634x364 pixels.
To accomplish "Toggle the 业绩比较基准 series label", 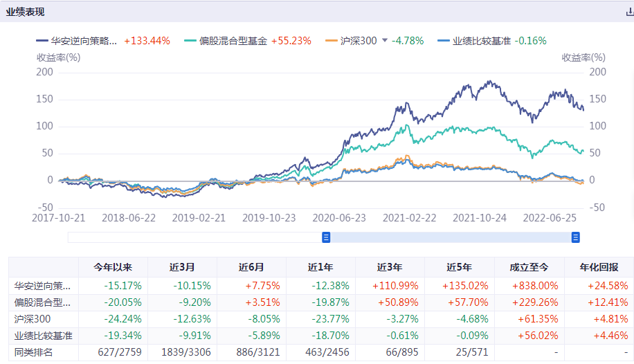I will point(481,41).
